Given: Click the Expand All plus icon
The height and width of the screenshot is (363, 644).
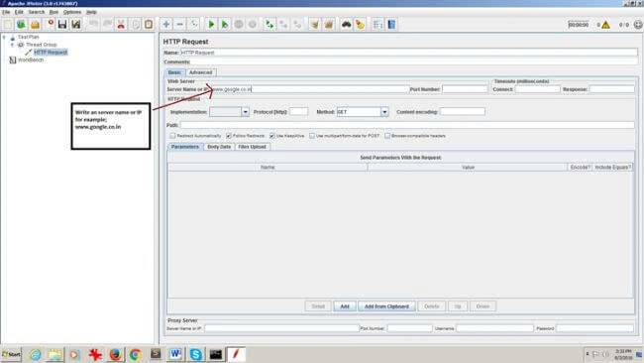Looking at the screenshot, I should pyautogui.click(x=165, y=24).
